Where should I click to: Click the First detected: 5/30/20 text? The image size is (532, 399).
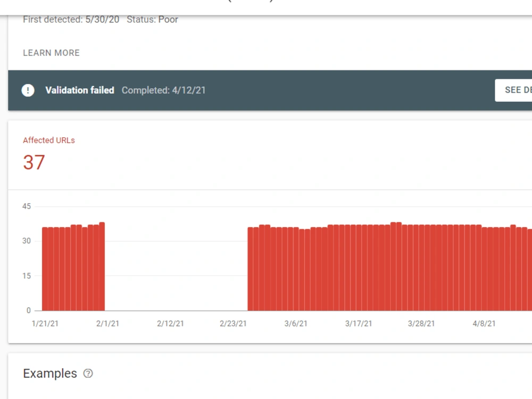[71, 19]
